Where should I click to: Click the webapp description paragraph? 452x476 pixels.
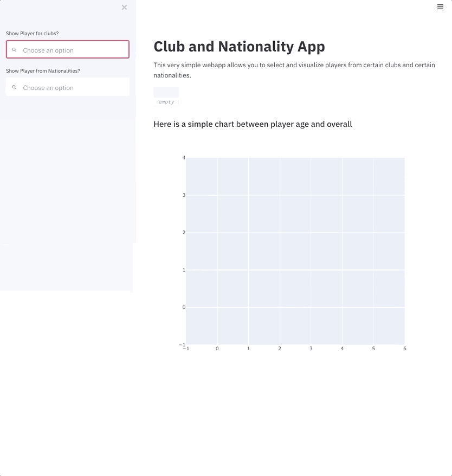[294, 70]
